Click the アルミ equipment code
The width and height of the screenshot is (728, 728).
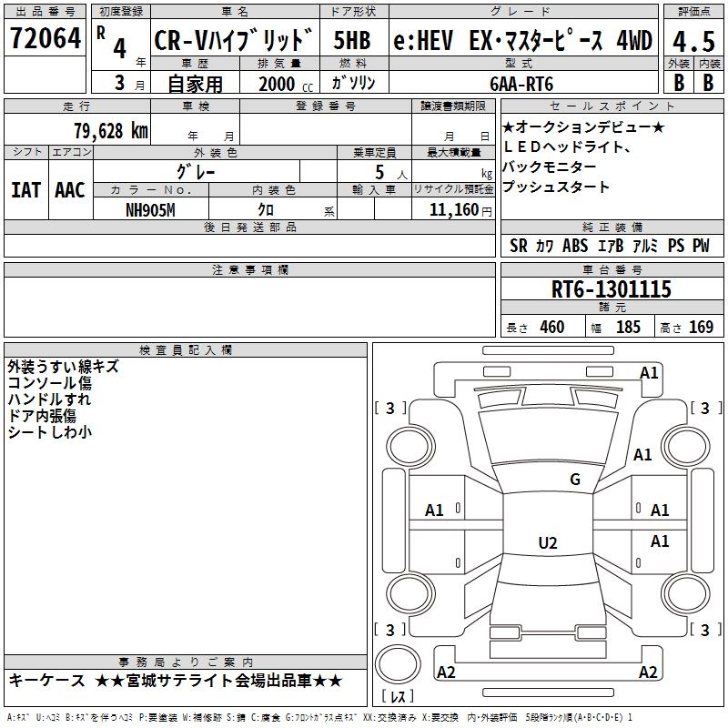point(645,246)
